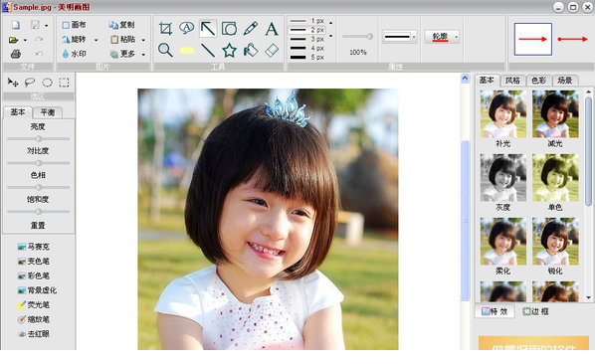Screen dimensions: 595x364
Task: Open the line style dropdown
Action: (399, 37)
